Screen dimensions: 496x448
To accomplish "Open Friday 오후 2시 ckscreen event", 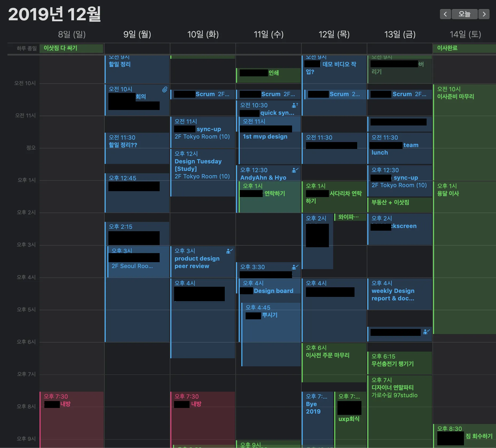I will tap(400, 229).
